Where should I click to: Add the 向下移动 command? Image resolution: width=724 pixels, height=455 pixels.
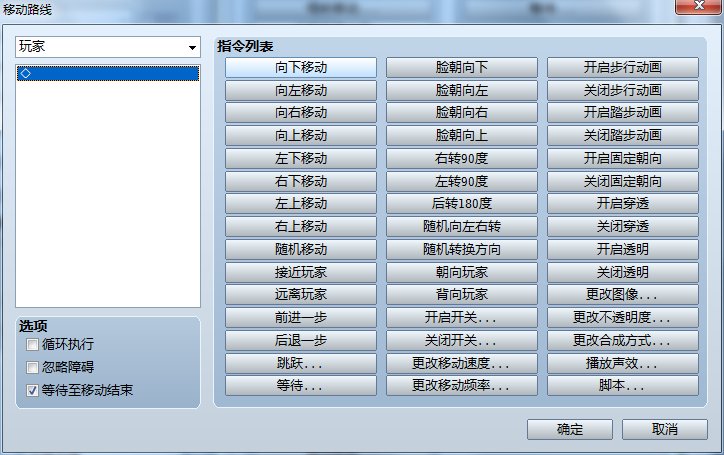click(x=301, y=67)
